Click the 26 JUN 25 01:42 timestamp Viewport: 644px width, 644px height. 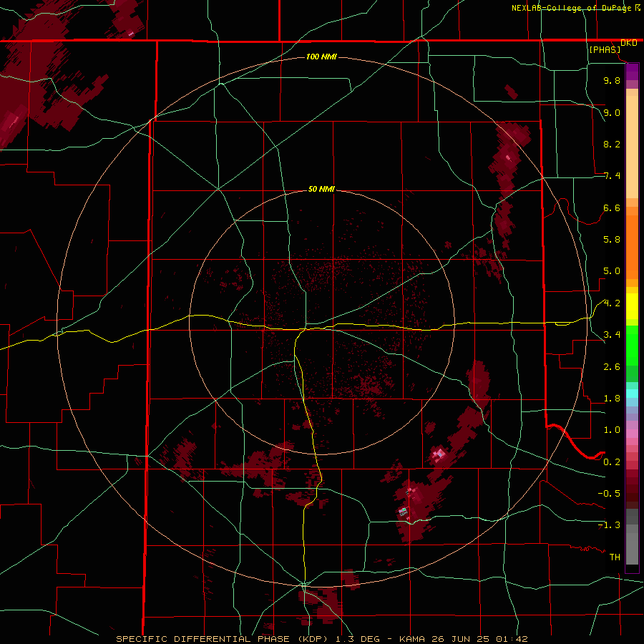(480, 639)
